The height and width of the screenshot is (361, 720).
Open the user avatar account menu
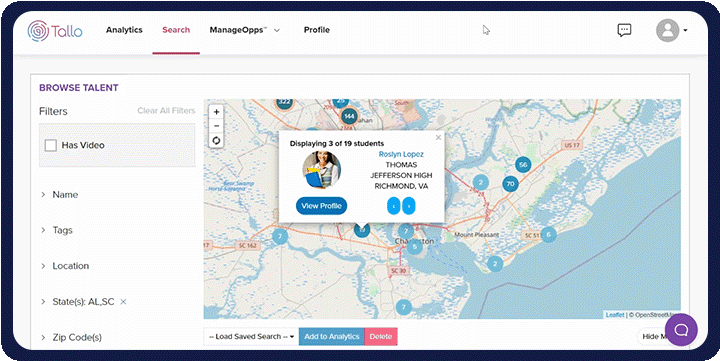tap(671, 30)
